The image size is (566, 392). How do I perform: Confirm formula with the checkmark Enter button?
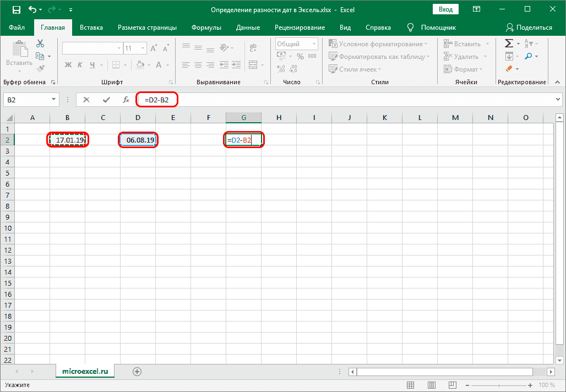[106, 100]
